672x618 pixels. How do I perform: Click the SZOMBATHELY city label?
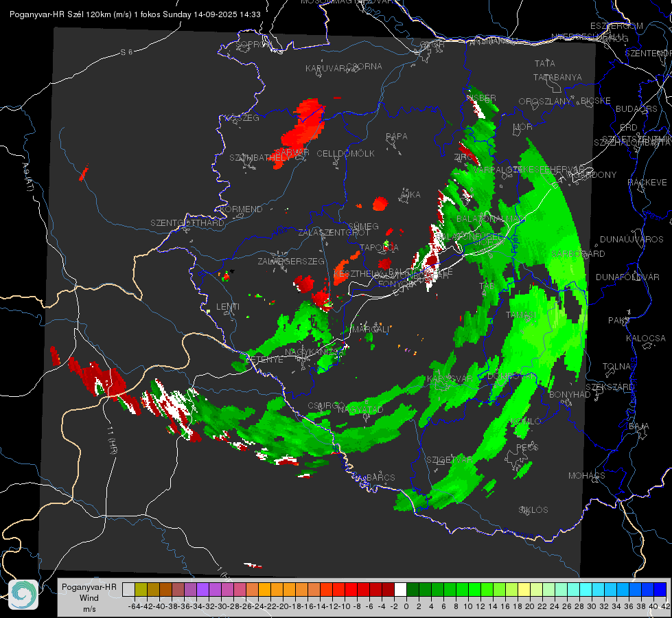click(259, 158)
